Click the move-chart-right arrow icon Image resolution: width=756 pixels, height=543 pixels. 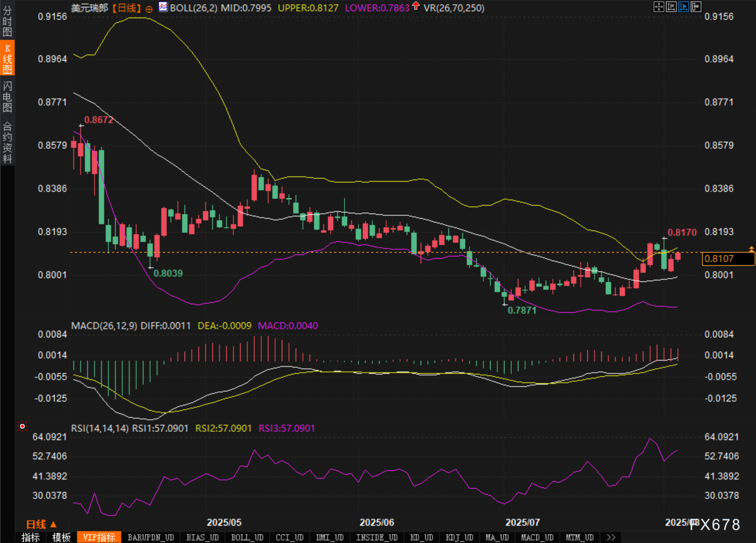pos(696,7)
